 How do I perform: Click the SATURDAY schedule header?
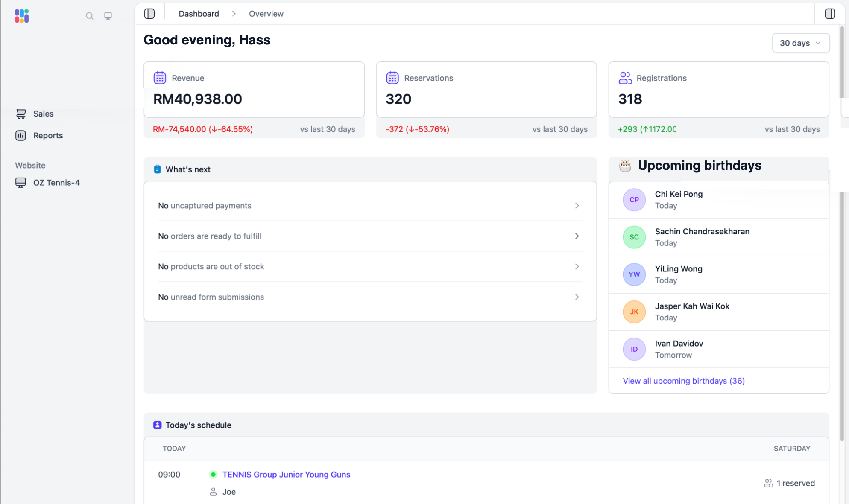792,449
